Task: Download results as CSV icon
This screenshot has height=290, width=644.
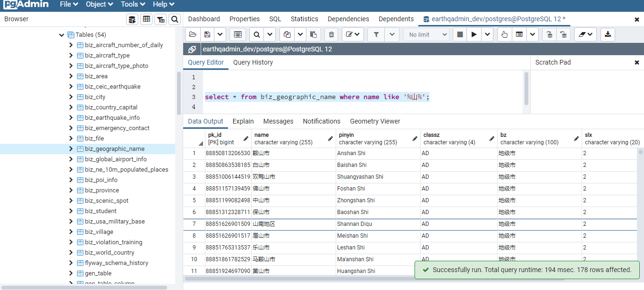Action: pyautogui.click(x=608, y=34)
